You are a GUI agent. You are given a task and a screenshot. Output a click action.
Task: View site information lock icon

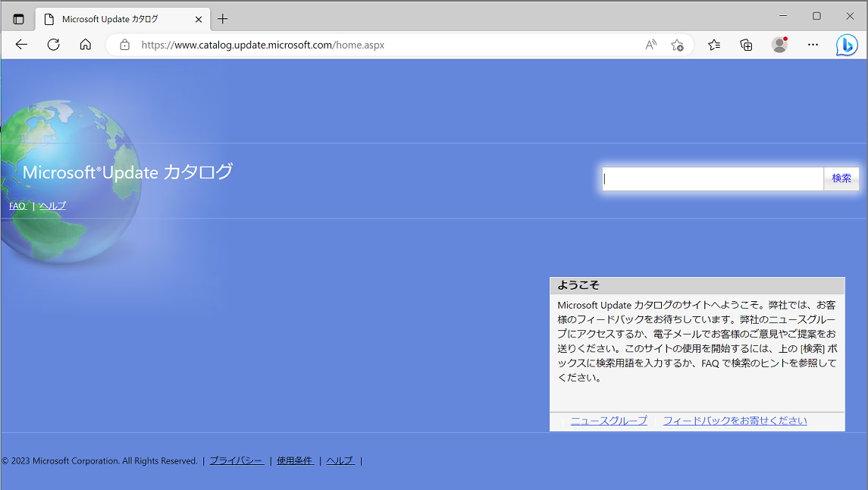point(124,45)
